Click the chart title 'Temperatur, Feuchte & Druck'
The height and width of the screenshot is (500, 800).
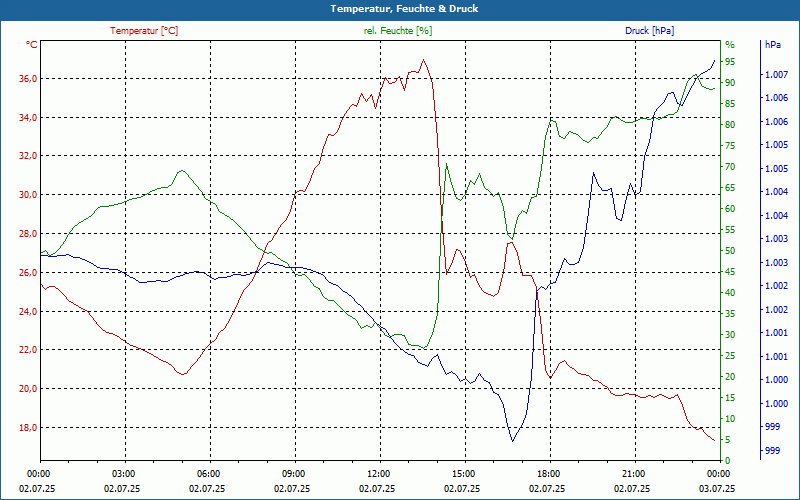click(x=404, y=9)
